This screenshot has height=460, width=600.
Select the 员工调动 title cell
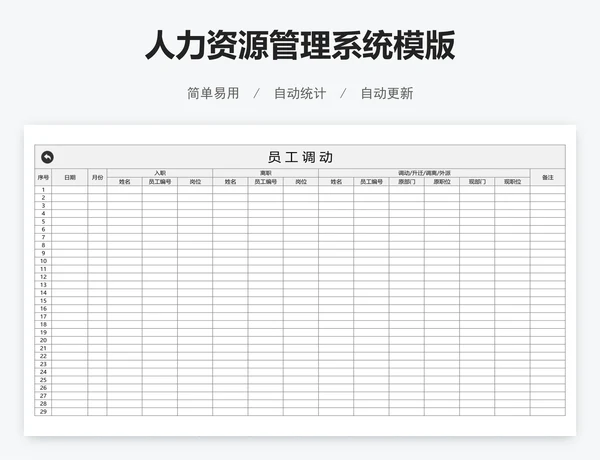(300, 157)
